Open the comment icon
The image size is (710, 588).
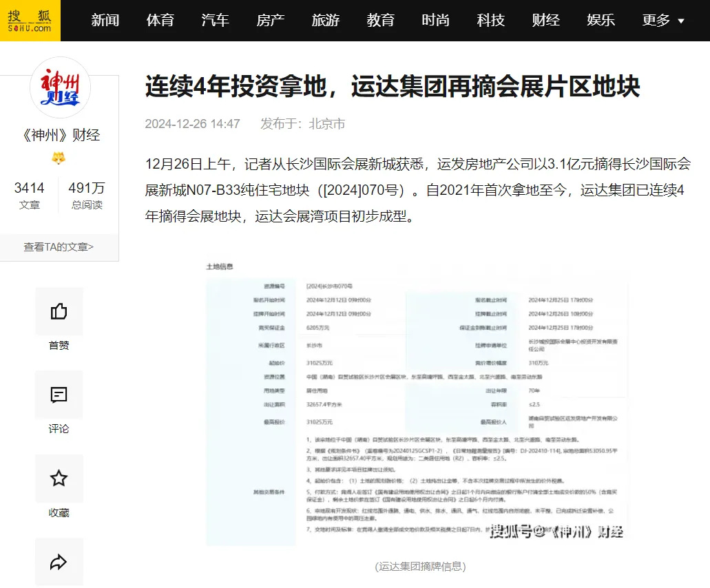59,395
